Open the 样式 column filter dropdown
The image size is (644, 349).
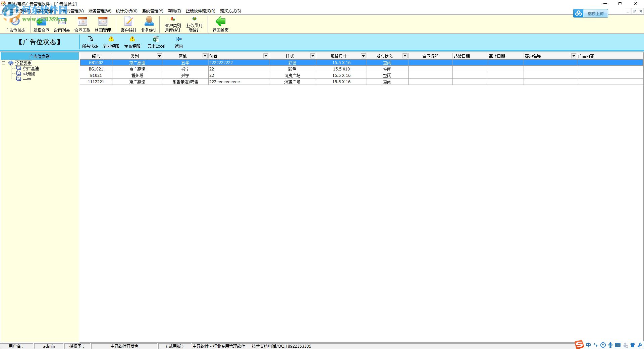pos(313,56)
